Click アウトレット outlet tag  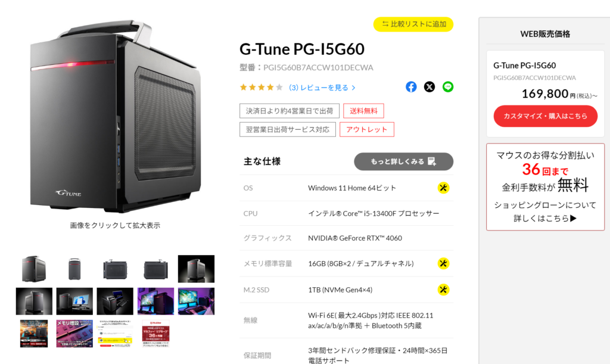(367, 129)
